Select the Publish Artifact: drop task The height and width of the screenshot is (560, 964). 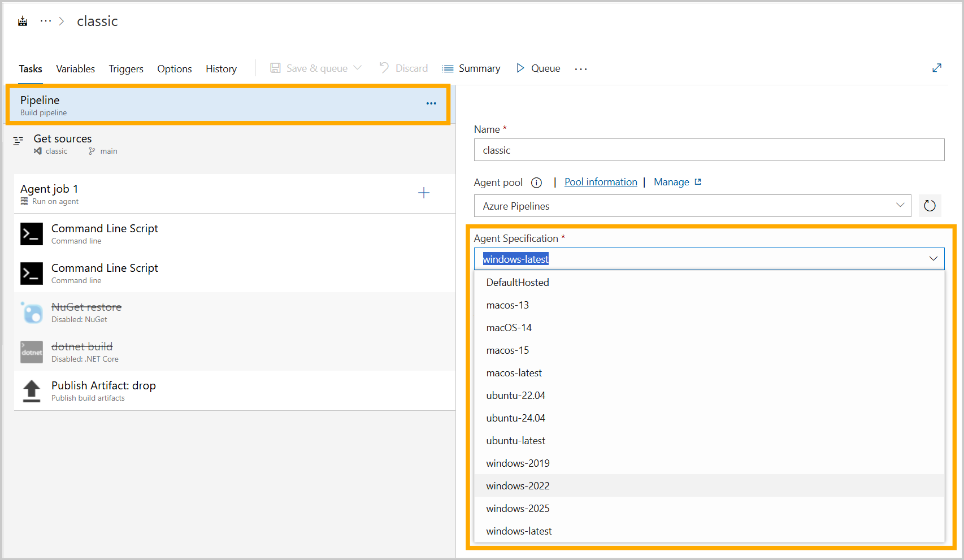pos(103,390)
